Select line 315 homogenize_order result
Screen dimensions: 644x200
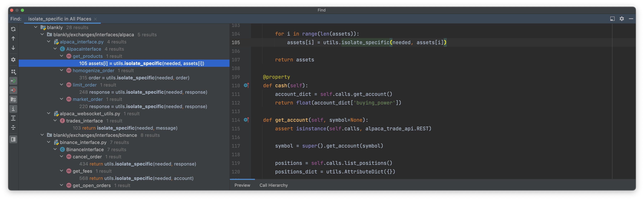[134, 78]
